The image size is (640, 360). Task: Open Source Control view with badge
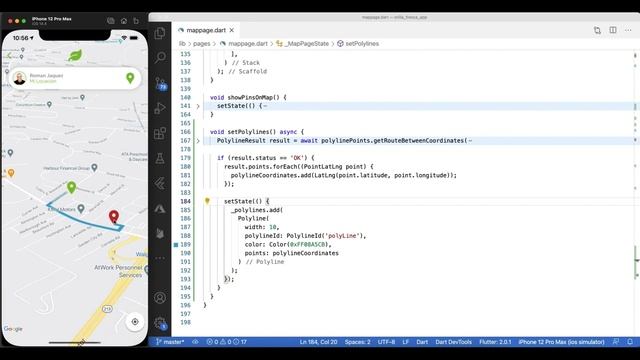point(160,83)
